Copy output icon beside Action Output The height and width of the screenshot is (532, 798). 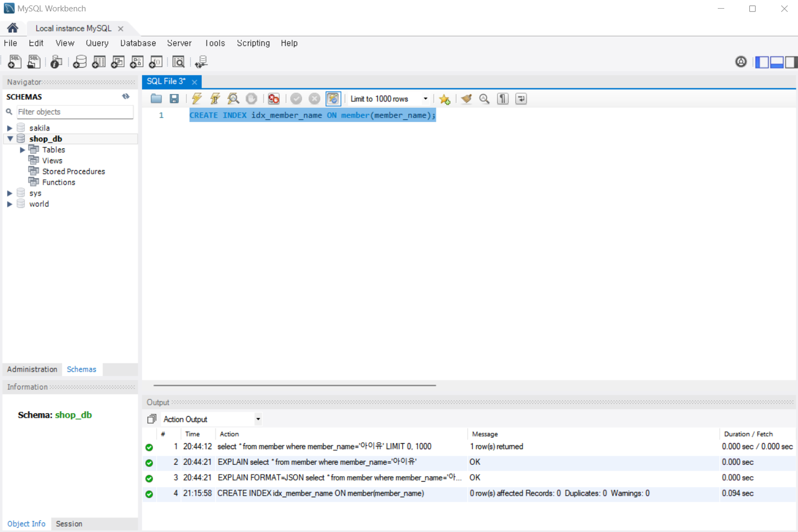tap(152, 419)
